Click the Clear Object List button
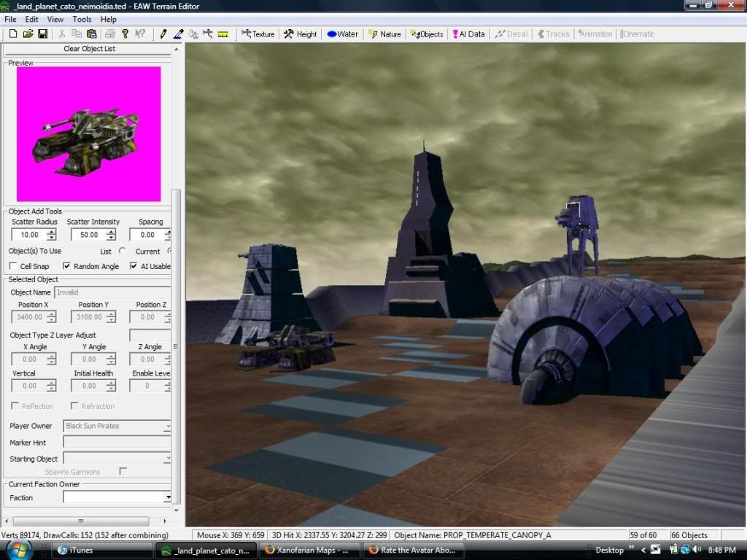Image resolution: width=747 pixels, height=560 pixels. point(89,49)
